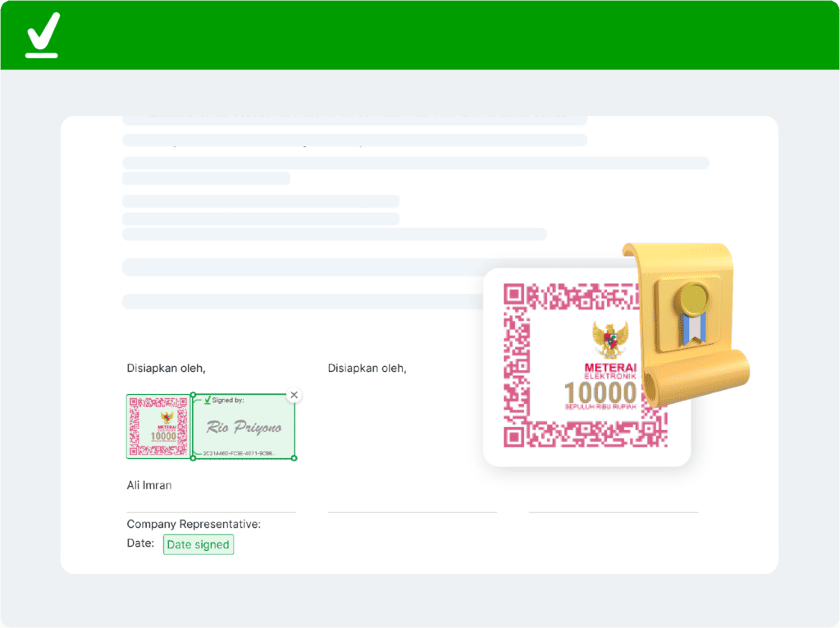Image resolution: width=840 pixels, height=628 pixels.
Task: Click the signature ID code text
Action: click(x=238, y=453)
